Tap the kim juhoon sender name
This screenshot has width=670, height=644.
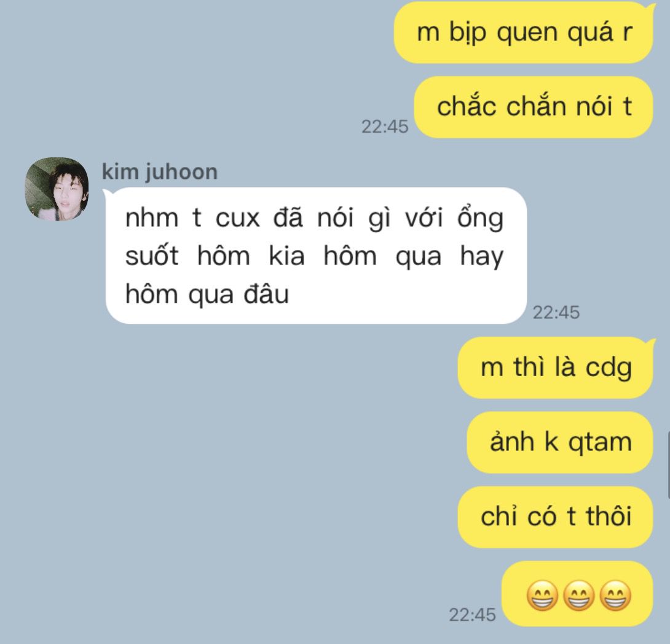click(x=160, y=171)
